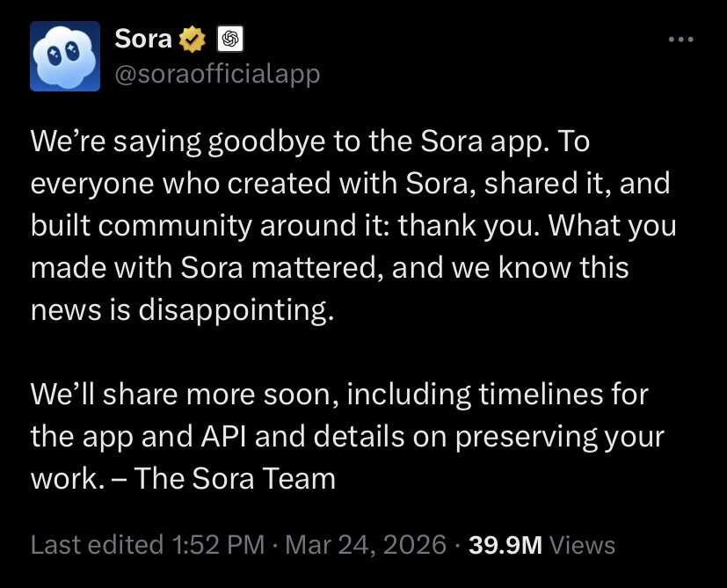The height and width of the screenshot is (588, 727).
Task: Click the 39.9M view count
Action: pos(505,545)
